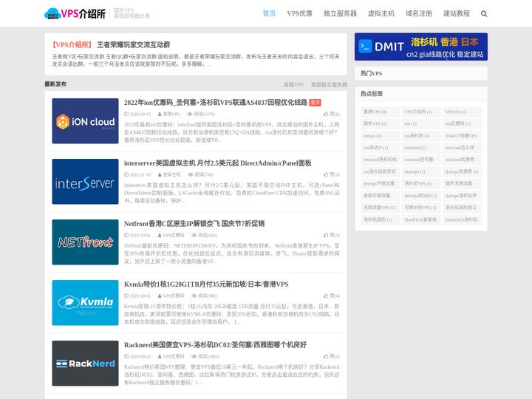
Task: Open the 域名注册 nav item
Action: tap(419, 13)
